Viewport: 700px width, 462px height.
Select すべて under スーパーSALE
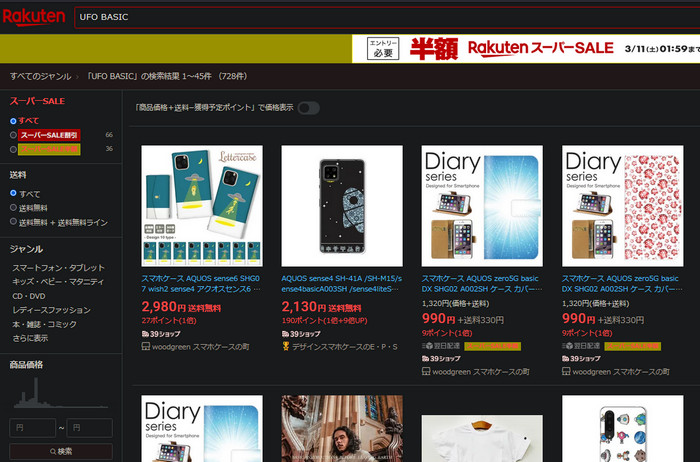pos(13,121)
